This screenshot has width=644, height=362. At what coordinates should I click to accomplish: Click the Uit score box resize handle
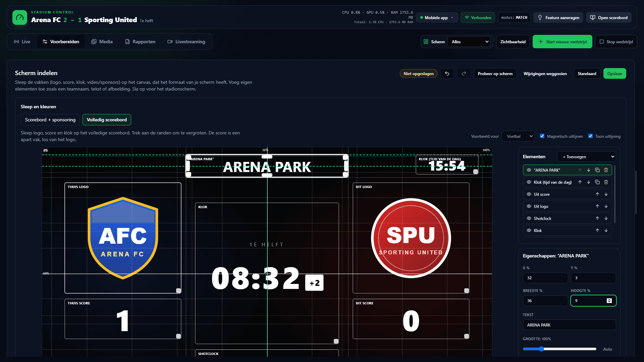tap(467, 336)
